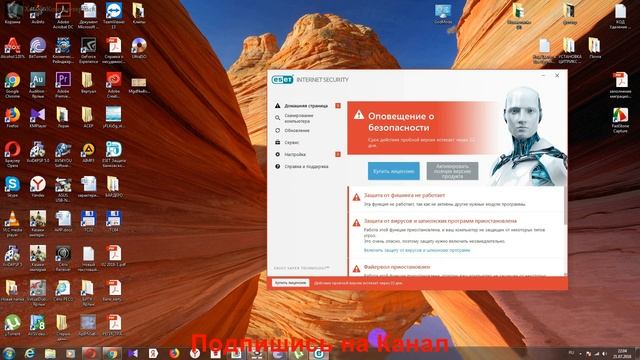Open AIMP3 desktop shortcut

[x=88, y=152]
